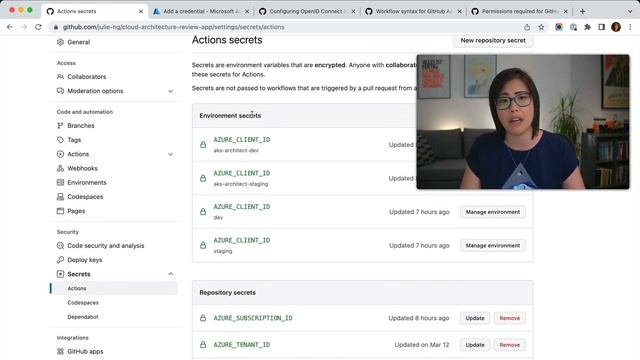Open Tags settings
Image resolution: width=640 pixels, height=360 pixels.
74,140
